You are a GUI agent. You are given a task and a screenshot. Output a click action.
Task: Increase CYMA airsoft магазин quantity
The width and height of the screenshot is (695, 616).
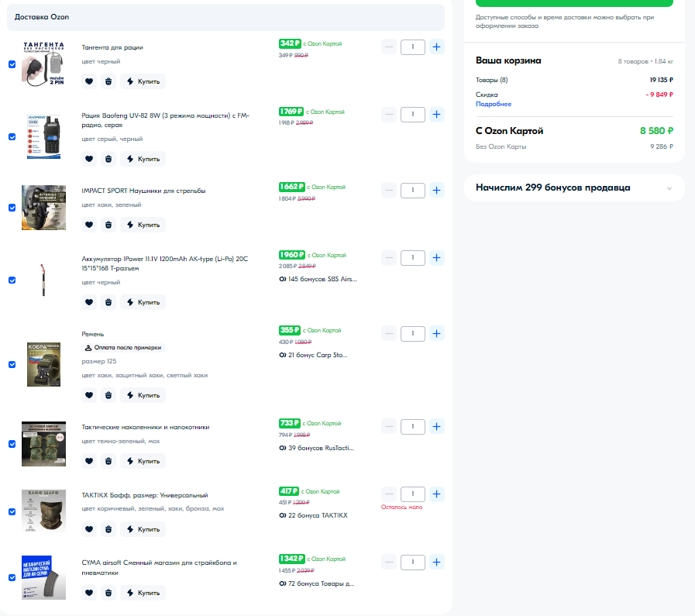click(x=436, y=563)
